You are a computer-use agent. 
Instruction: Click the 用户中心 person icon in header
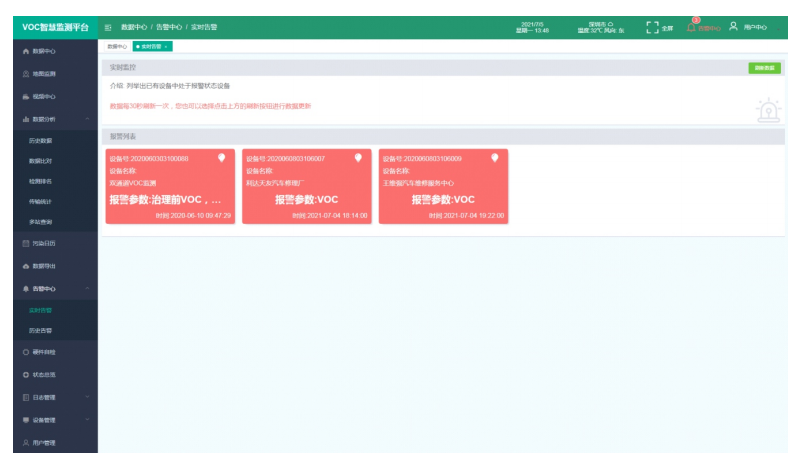point(733,26)
